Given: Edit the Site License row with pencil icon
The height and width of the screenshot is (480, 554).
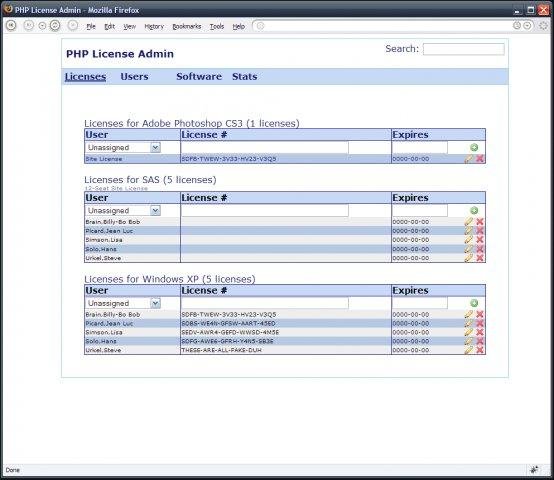Looking at the screenshot, I should pos(468,159).
